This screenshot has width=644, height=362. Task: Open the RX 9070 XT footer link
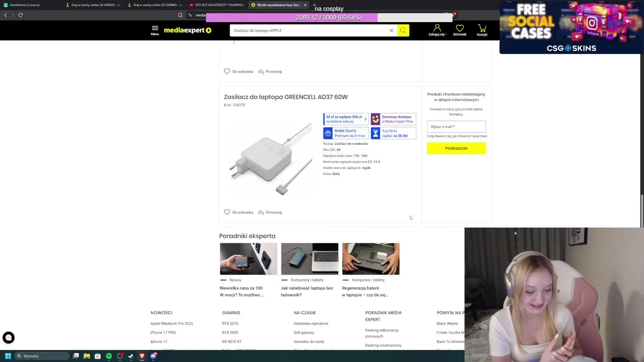pos(231,341)
